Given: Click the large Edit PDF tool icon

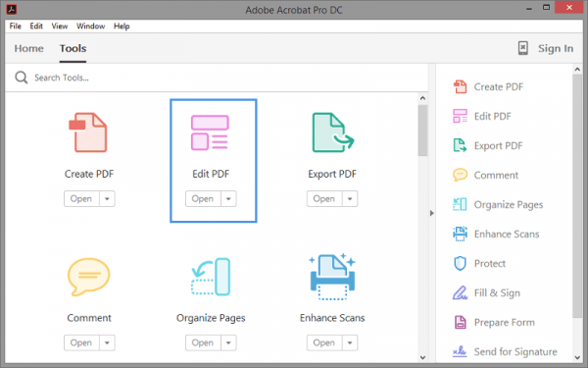Looking at the screenshot, I should click(x=210, y=132).
